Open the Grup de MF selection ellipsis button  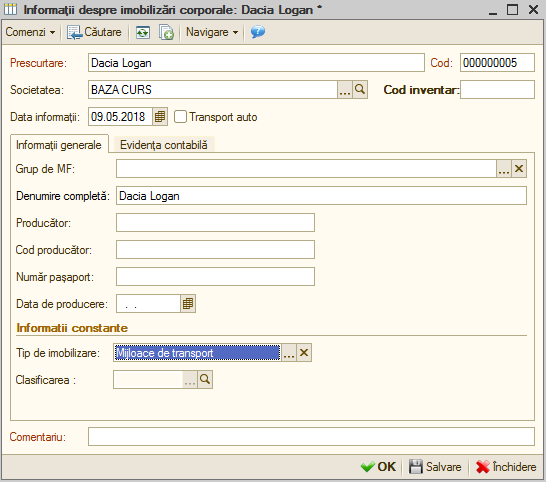coord(504,169)
